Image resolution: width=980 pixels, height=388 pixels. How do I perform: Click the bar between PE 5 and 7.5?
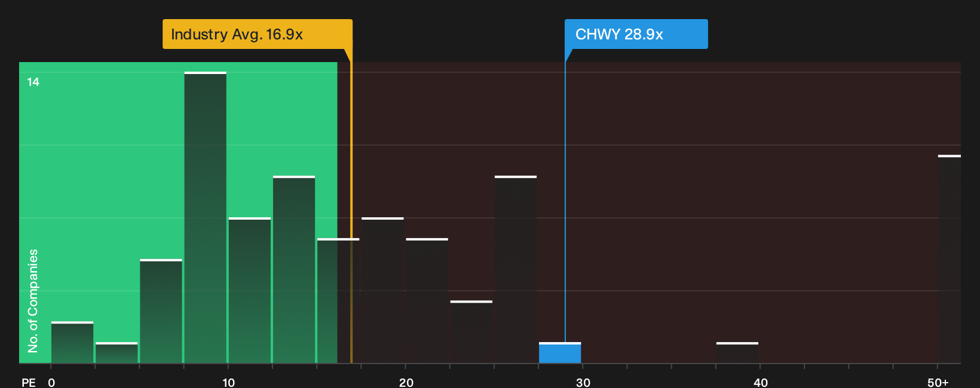[x=161, y=311]
